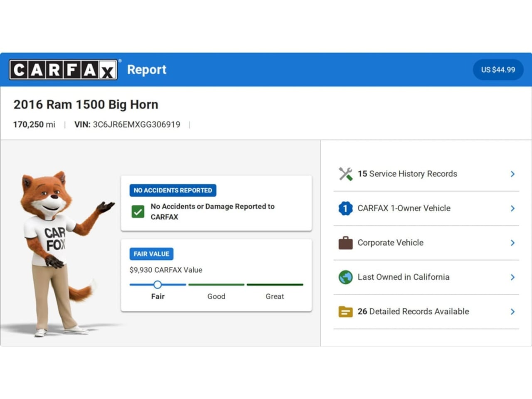The image size is (532, 399).
Task: Open Last Owned in California details
Action: click(426, 277)
